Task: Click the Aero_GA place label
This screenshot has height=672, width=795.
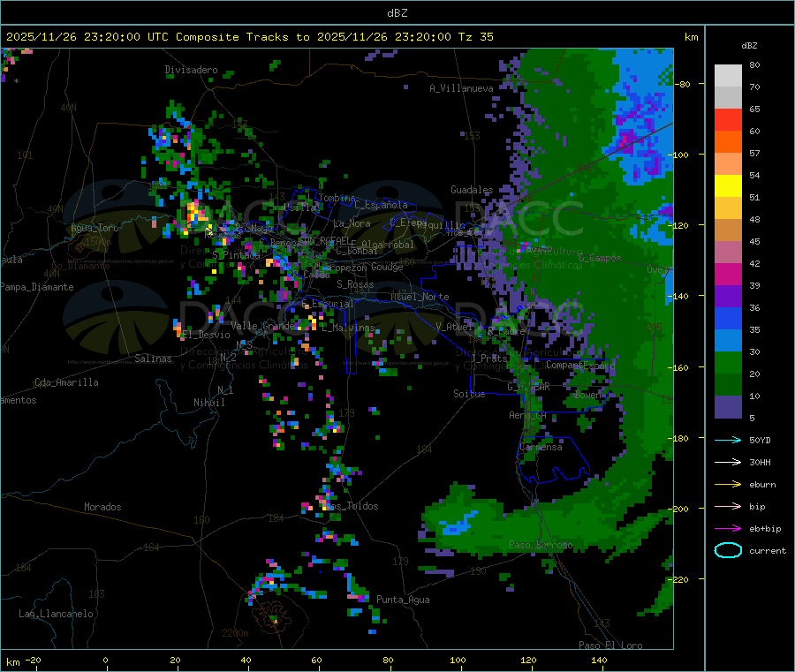Action: 528,415
